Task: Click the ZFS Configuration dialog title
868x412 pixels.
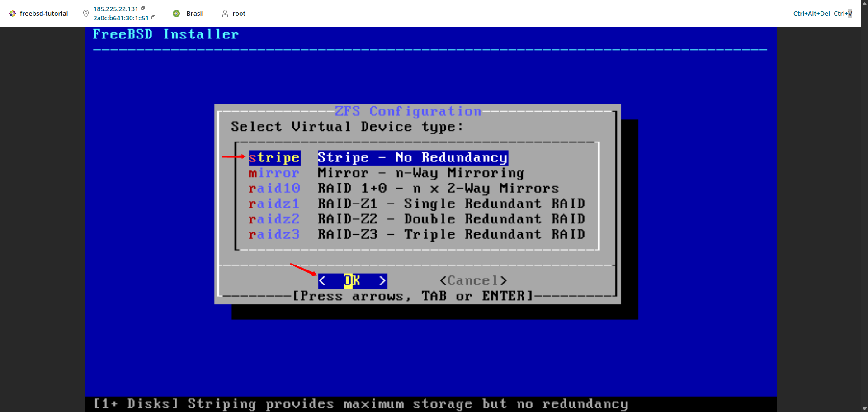Action: (x=408, y=111)
